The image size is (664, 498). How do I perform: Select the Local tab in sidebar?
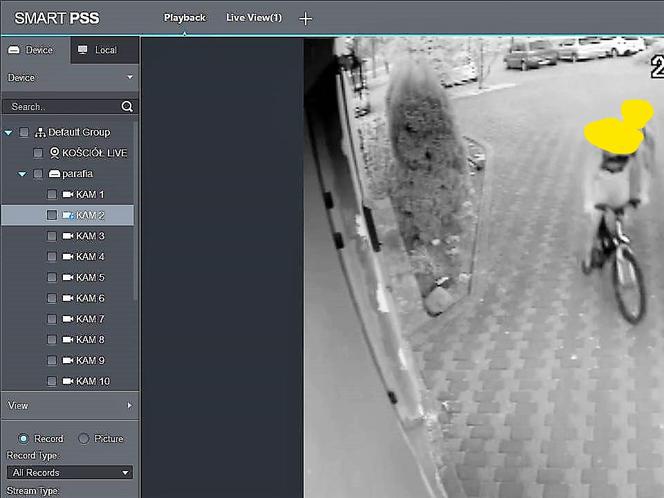point(105,50)
